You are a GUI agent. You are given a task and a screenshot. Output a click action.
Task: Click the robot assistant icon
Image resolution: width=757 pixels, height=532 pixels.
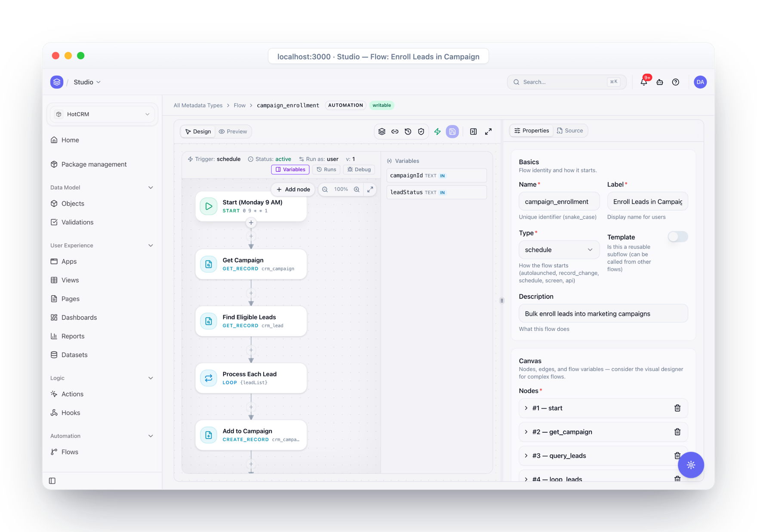660,82
